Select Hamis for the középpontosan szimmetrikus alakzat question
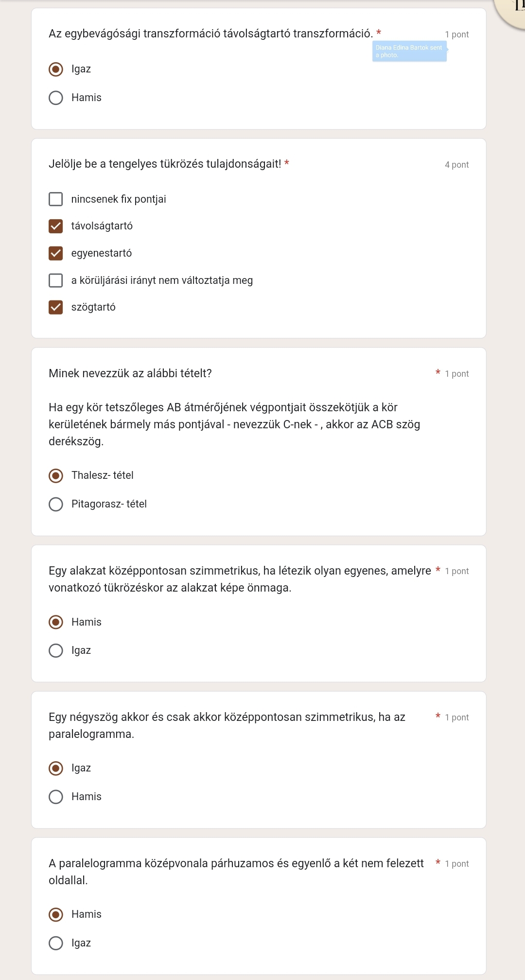Image resolution: width=525 pixels, height=980 pixels. (x=56, y=622)
